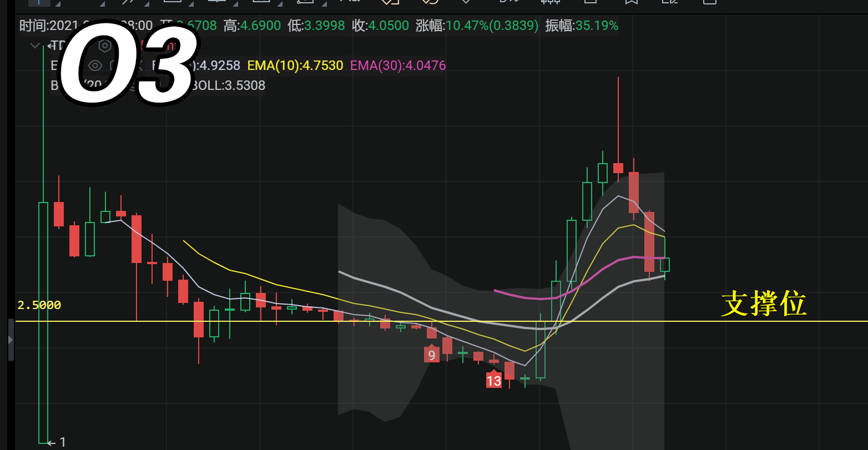The height and width of the screenshot is (450, 868).
Task: Click the 涨幅:10.47%(0.3839) change readout
Action: pos(477,26)
